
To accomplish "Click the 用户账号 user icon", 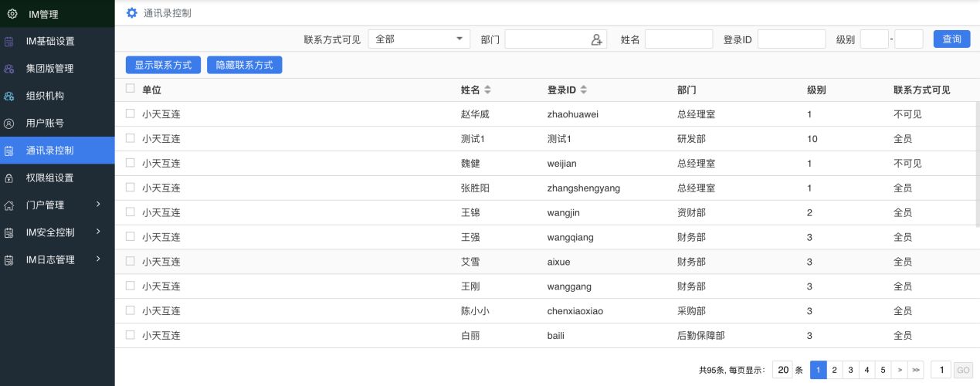I will (9, 124).
